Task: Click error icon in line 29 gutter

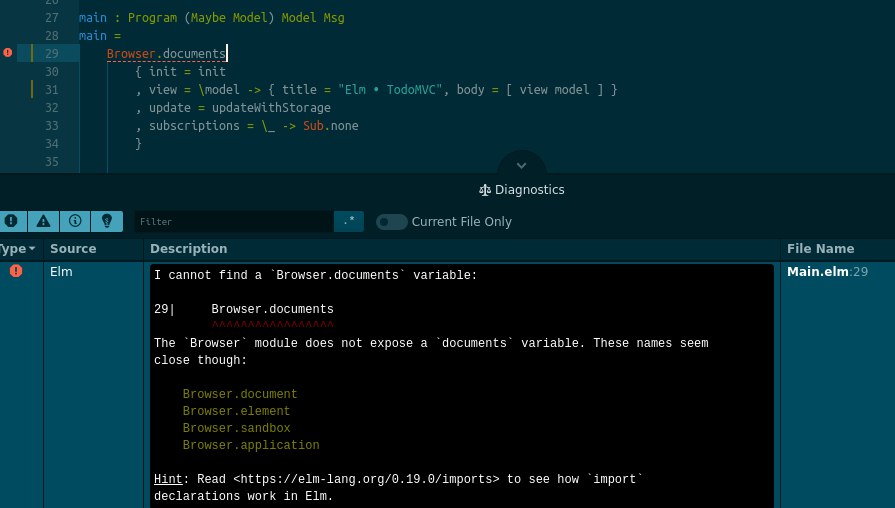Action: [7, 53]
